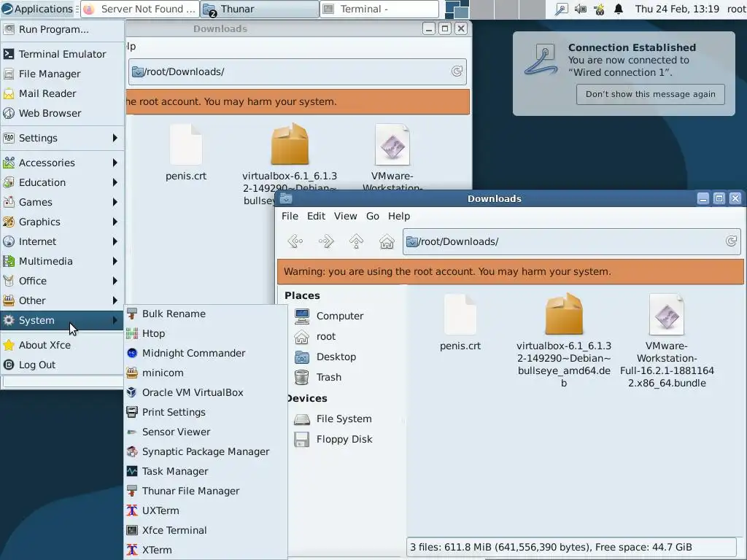This screenshot has height=560, width=747.
Task: Expand the Other submenu
Action: pos(63,300)
